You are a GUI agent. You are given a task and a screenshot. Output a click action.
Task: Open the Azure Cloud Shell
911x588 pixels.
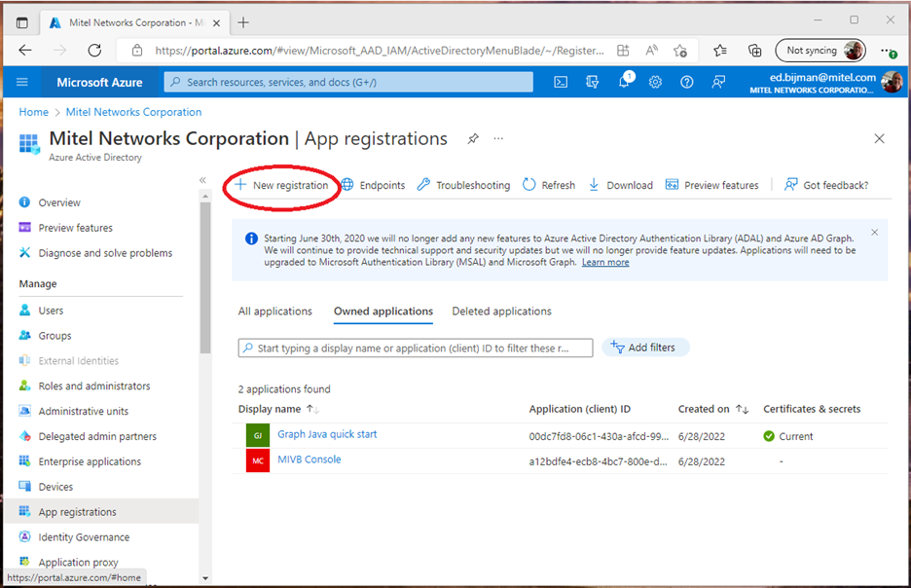point(560,82)
